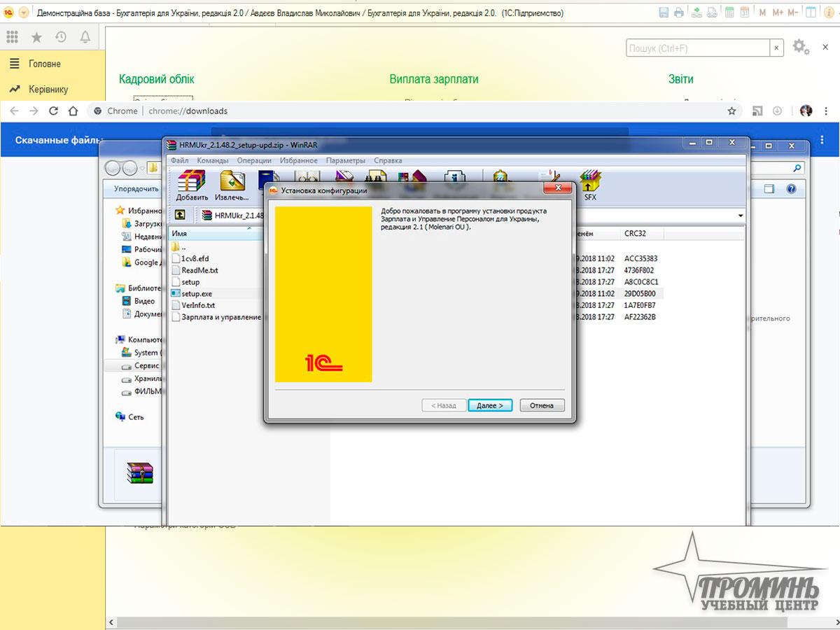
Task: Click Далее in the installer dialog
Action: pos(490,405)
